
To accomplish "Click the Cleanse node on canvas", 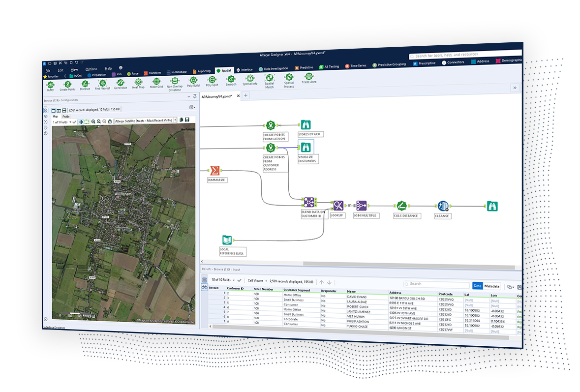I will pos(443,206).
